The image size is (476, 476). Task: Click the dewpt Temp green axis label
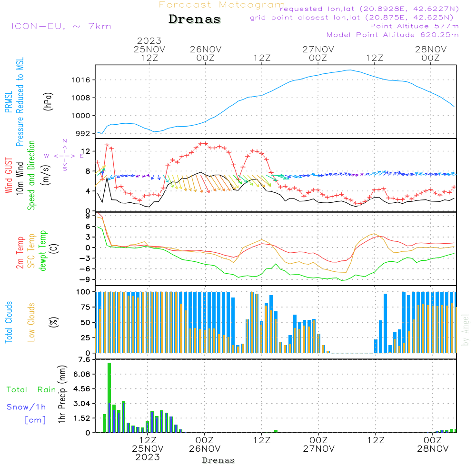pos(42,250)
